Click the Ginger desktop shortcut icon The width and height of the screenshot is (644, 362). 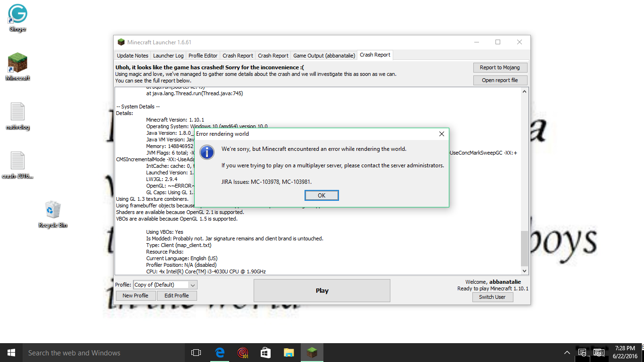tap(18, 14)
